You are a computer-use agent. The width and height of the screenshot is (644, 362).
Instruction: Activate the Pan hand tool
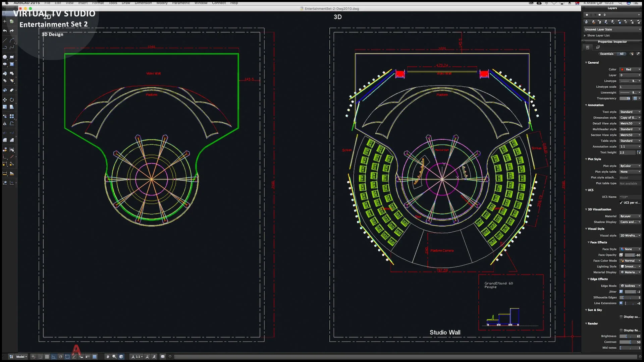tap(108, 357)
